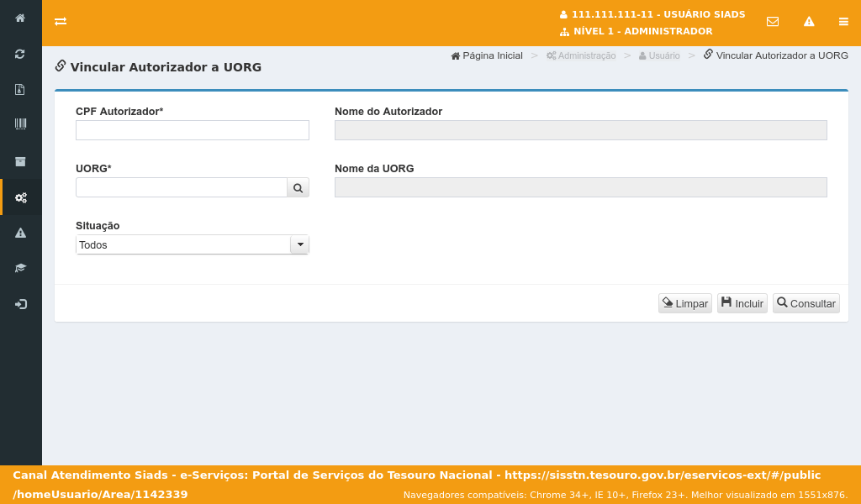Viewport: 861px width, 504px height.
Task: Click the UORG search magnifier button
Action: click(298, 187)
